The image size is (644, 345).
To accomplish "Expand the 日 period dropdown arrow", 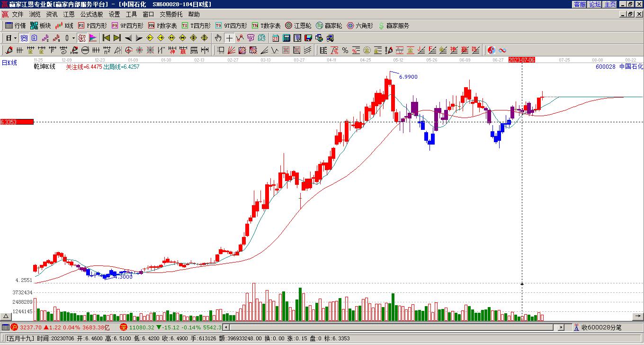I will 15,38.
